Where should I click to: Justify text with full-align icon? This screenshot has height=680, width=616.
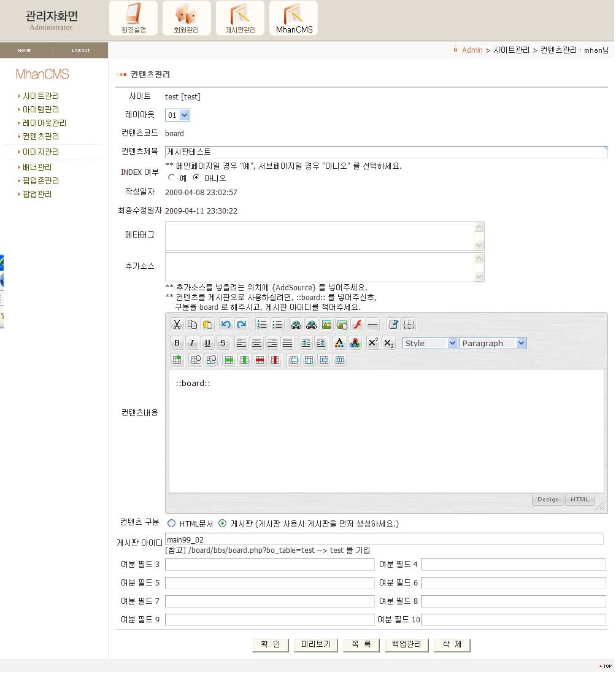point(287,343)
